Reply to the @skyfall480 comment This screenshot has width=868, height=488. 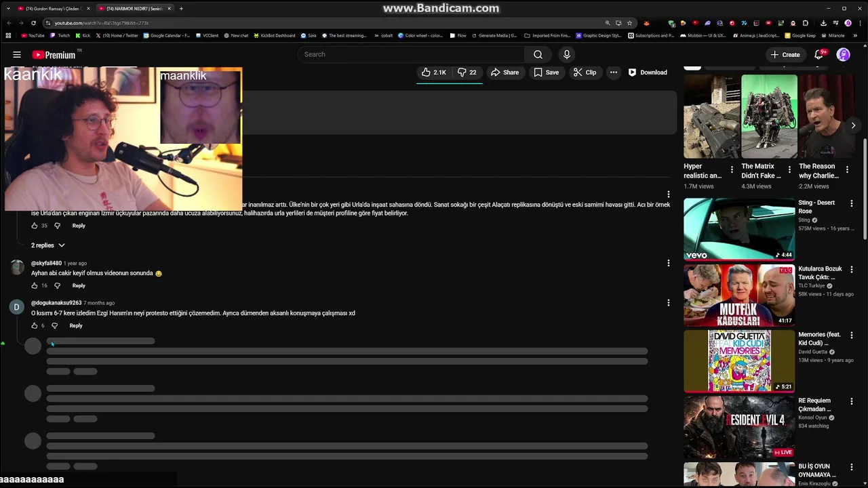pos(79,285)
